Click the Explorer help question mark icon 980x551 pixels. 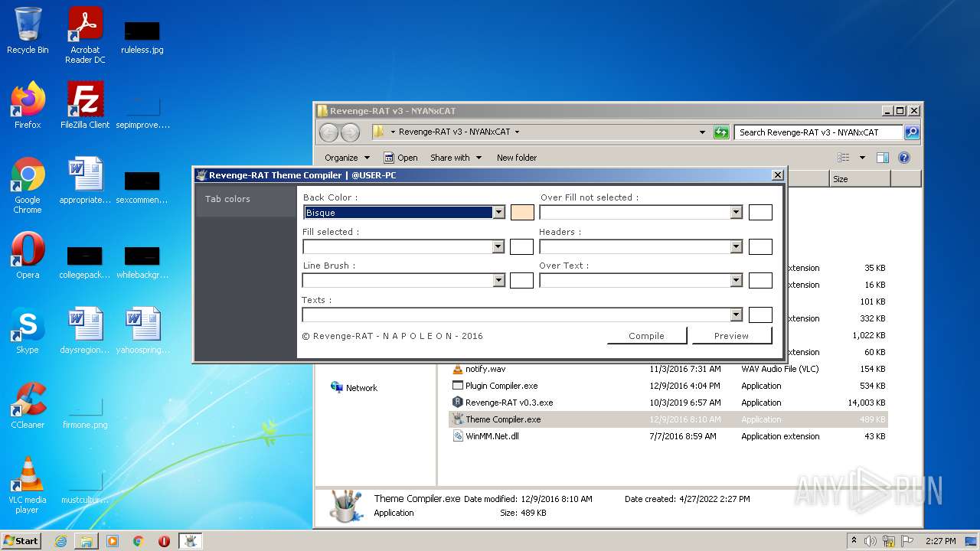click(x=903, y=158)
